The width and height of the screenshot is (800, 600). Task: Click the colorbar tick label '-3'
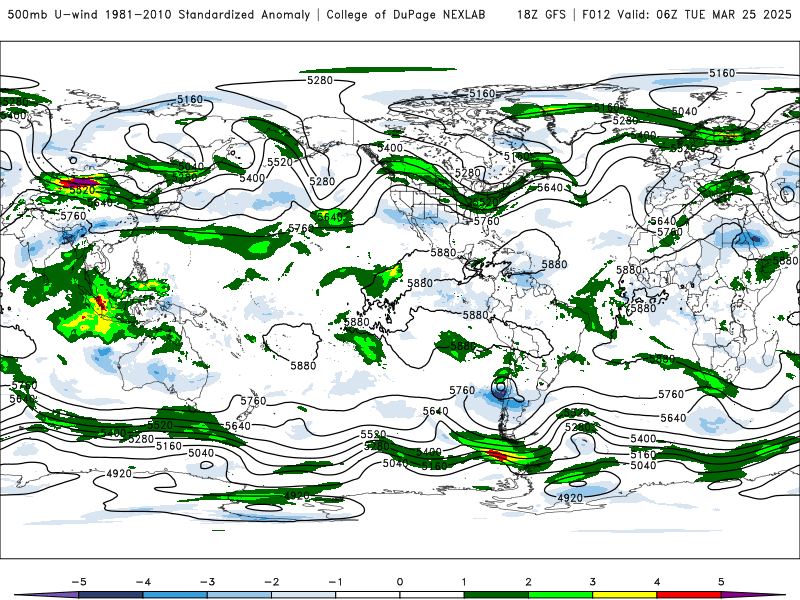pyautogui.click(x=207, y=582)
